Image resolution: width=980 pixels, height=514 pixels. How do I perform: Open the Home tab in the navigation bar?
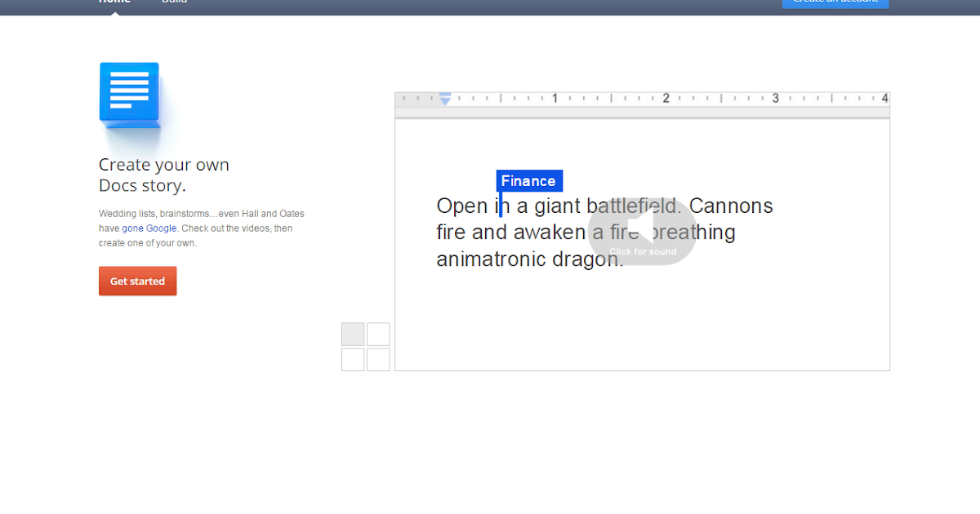tap(114, 2)
